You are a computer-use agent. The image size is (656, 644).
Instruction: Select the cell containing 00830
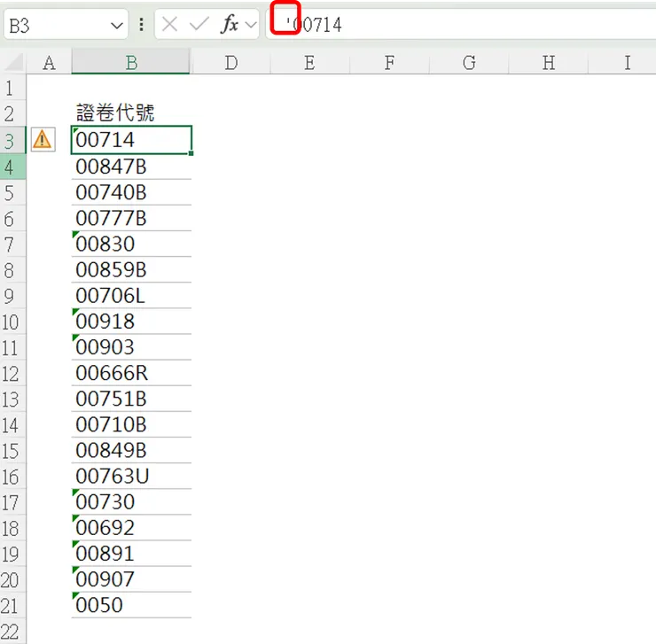pos(131,244)
